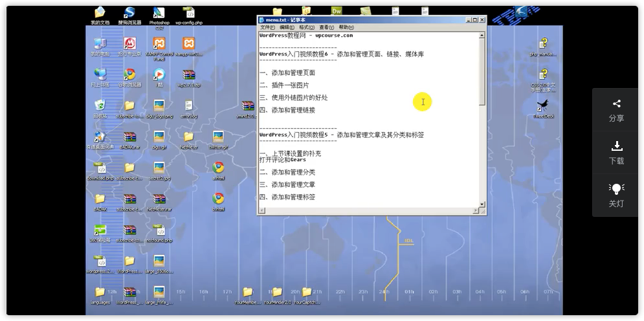This screenshot has height=321, width=644.
Task: Open the 我的文档 desktop icon
Action: point(100,16)
